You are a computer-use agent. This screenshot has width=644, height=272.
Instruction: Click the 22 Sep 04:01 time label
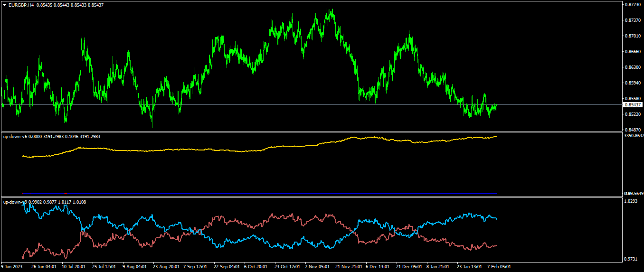coord(227,267)
